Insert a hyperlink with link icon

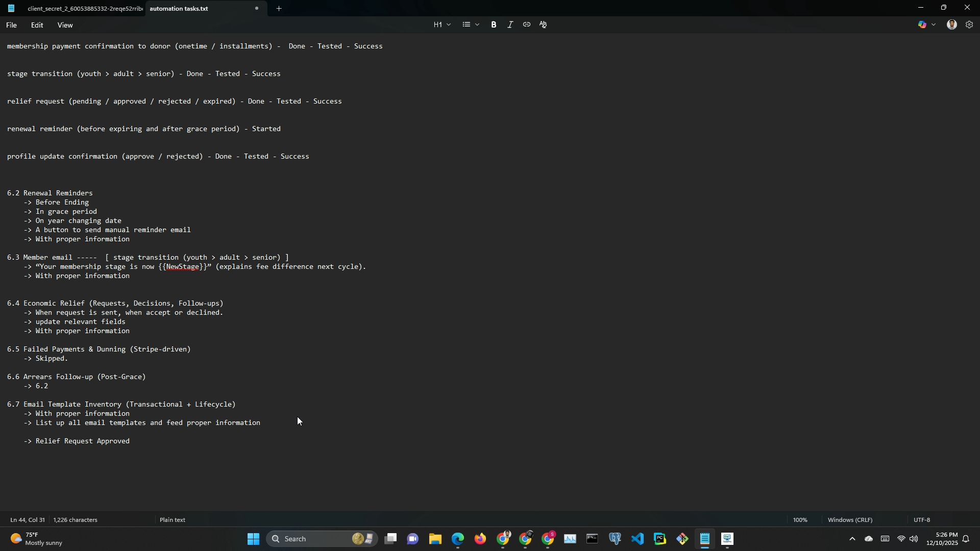pyautogui.click(x=526, y=24)
